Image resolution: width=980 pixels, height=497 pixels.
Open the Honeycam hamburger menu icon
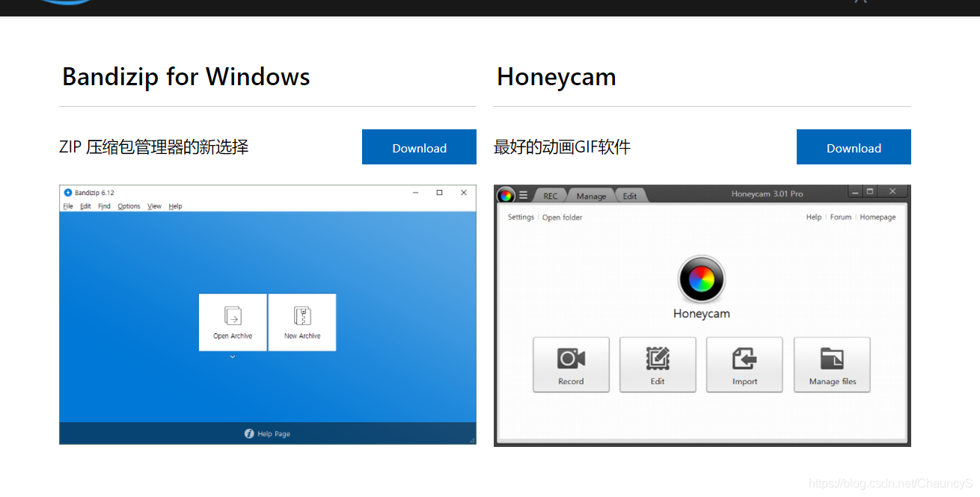524,195
